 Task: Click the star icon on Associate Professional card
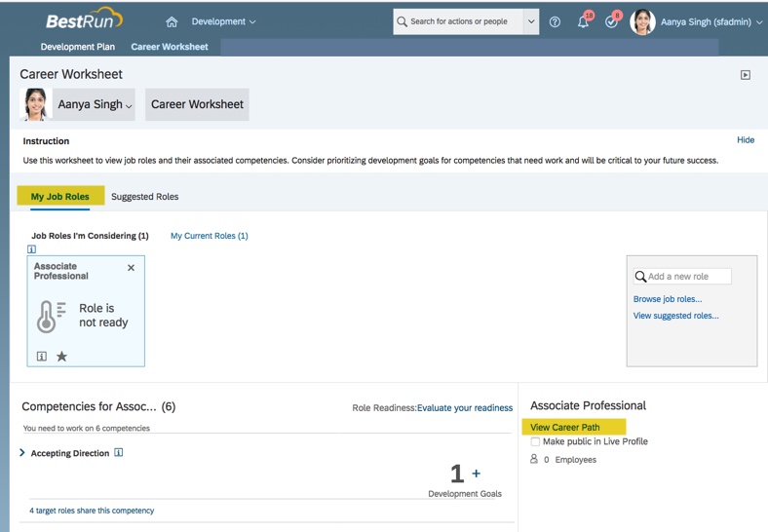(x=61, y=357)
